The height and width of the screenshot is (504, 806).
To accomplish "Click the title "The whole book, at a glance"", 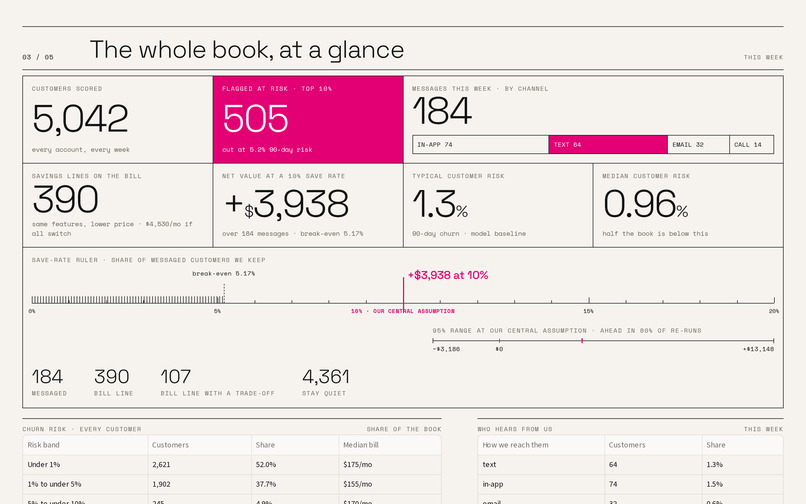I will [247, 50].
